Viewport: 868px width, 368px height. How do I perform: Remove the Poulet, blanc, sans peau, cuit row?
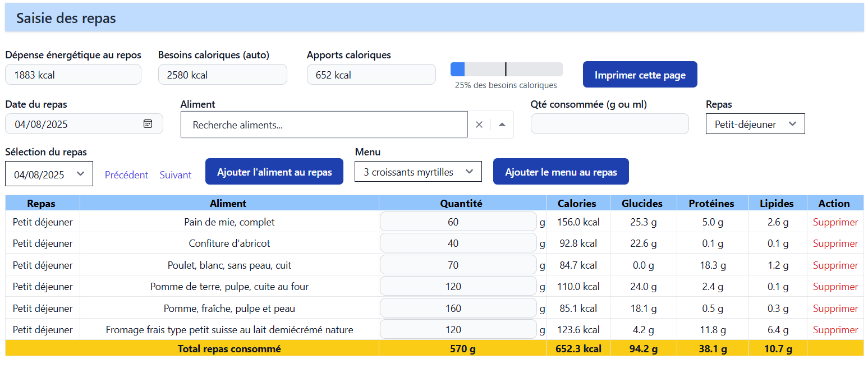(x=835, y=265)
